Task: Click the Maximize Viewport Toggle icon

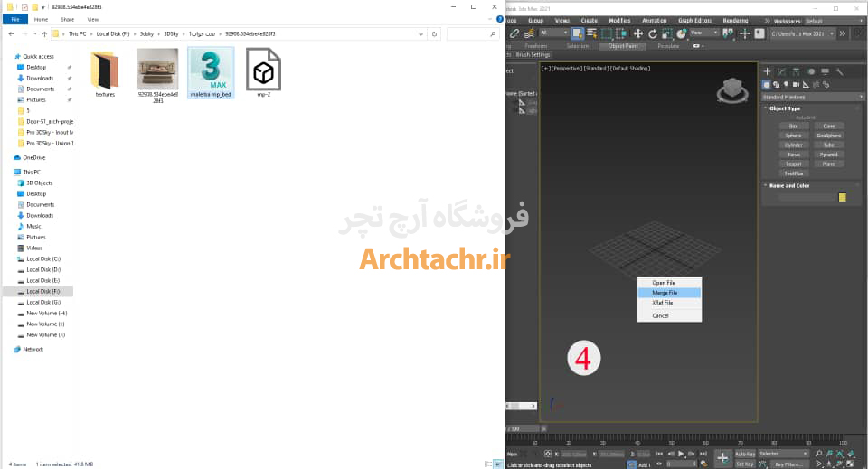Action: coord(850,464)
